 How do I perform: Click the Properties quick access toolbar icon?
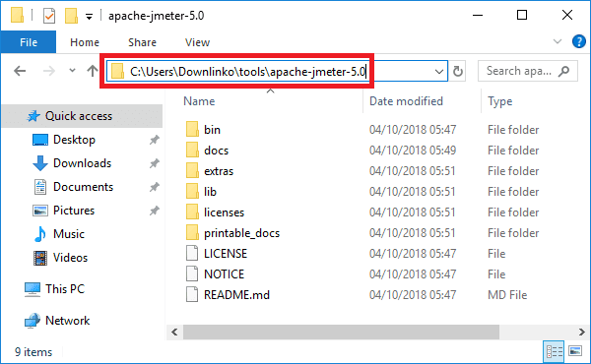click(49, 16)
